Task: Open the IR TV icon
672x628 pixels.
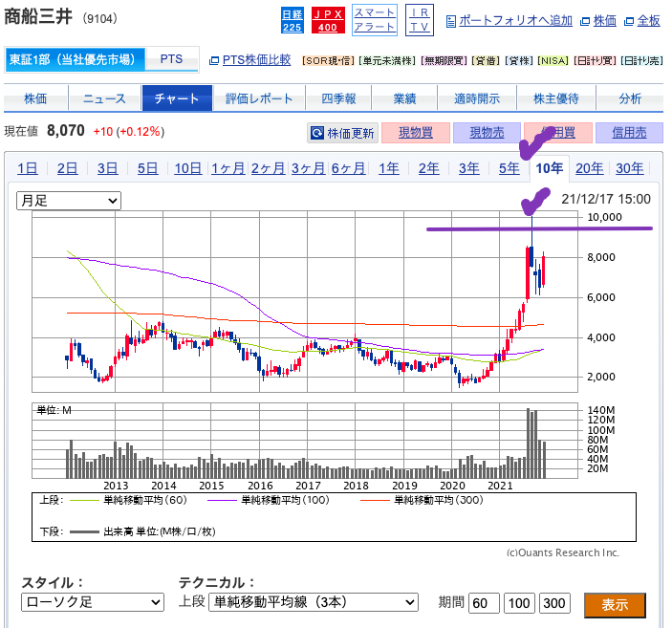Action: tap(419, 20)
